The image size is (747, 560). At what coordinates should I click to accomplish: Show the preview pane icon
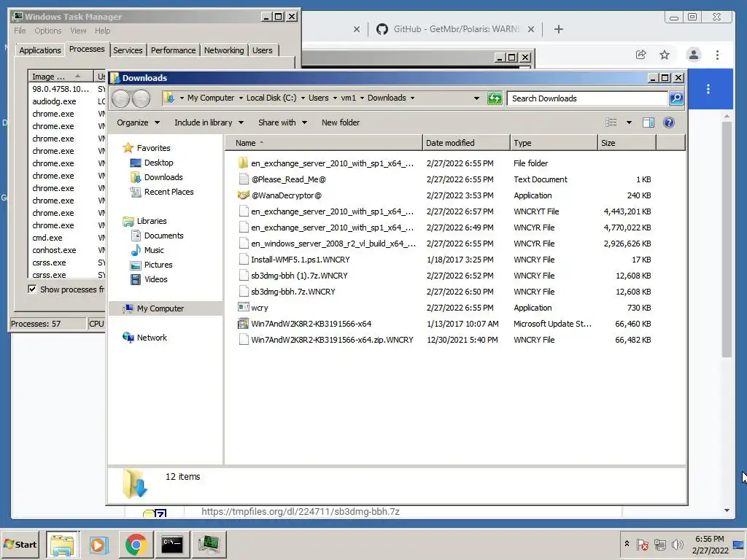click(649, 122)
